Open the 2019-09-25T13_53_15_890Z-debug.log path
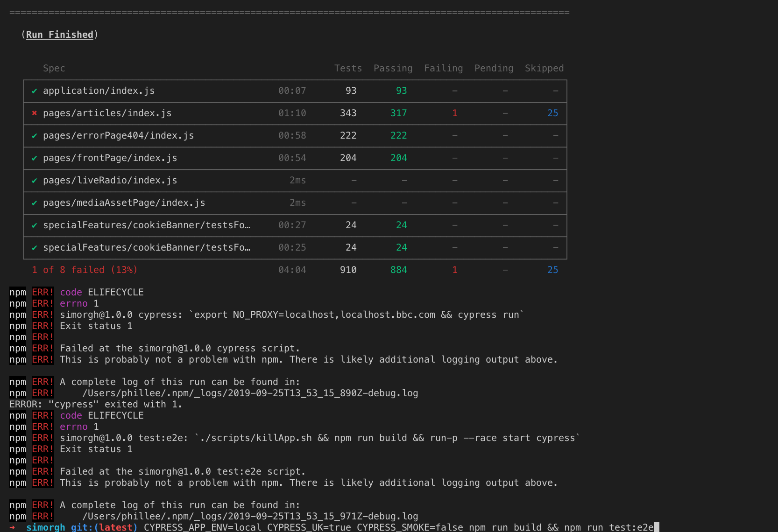778x532 pixels. (x=249, y=393)
